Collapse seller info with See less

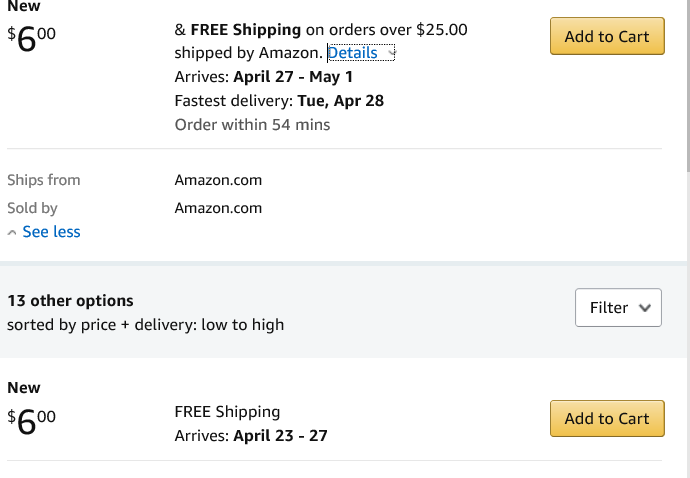tap(51, 232)
